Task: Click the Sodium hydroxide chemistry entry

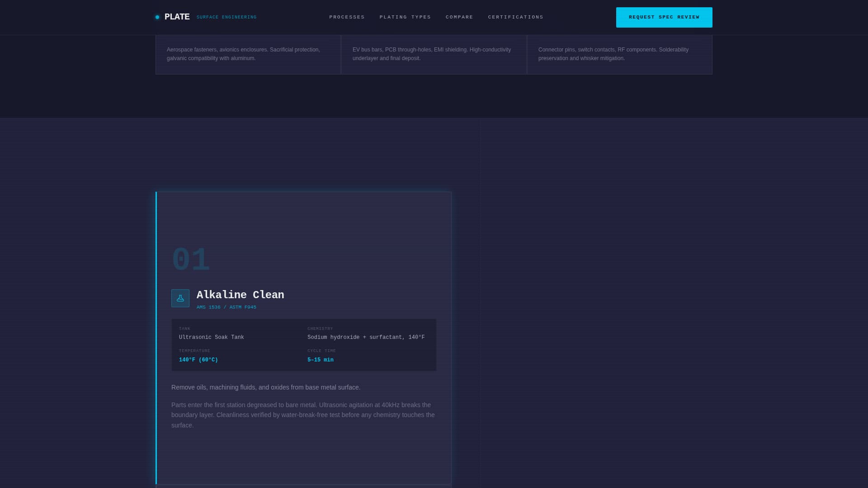Action: coord(365,337)
